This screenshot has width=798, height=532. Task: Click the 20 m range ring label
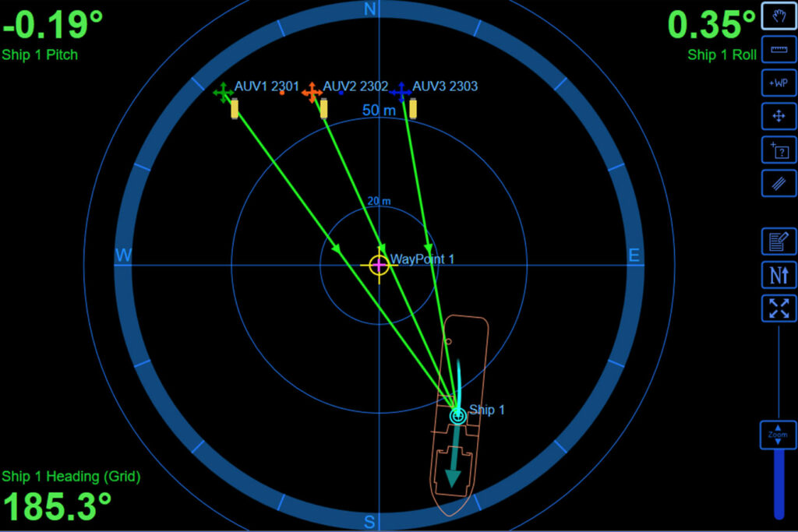(380, 202)
